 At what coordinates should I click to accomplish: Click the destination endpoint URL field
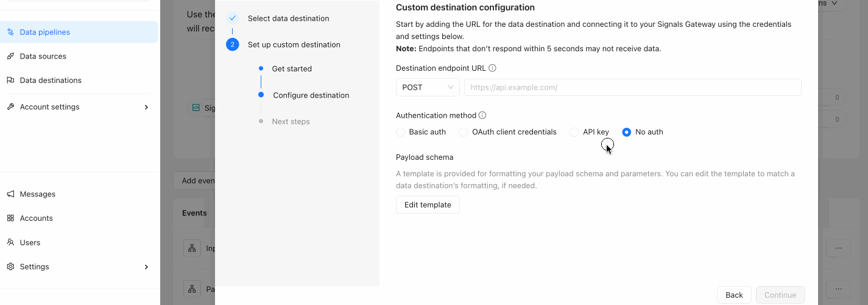tap(632, 87)
